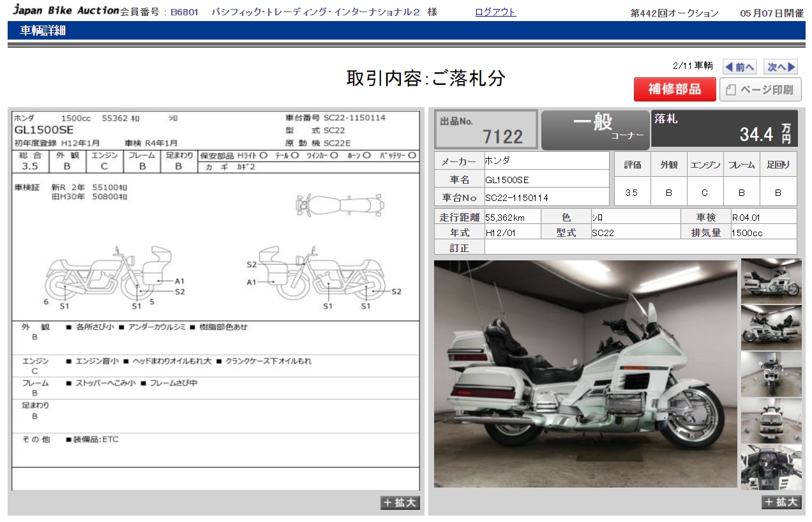Click the 落札 34.4 万円 price box
The width and height of the screenshot is (812, 522).
tap(724, 128)
